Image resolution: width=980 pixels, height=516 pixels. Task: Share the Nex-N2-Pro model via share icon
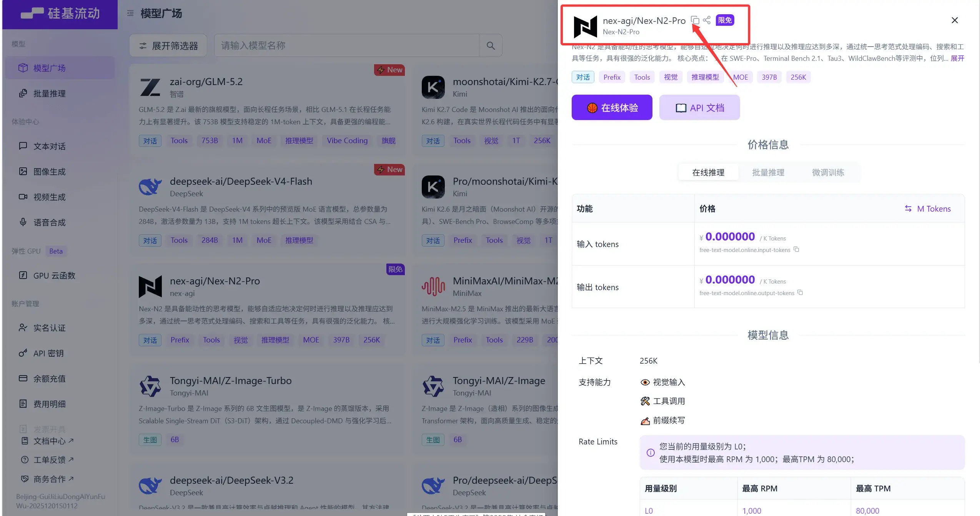[707, 20]
